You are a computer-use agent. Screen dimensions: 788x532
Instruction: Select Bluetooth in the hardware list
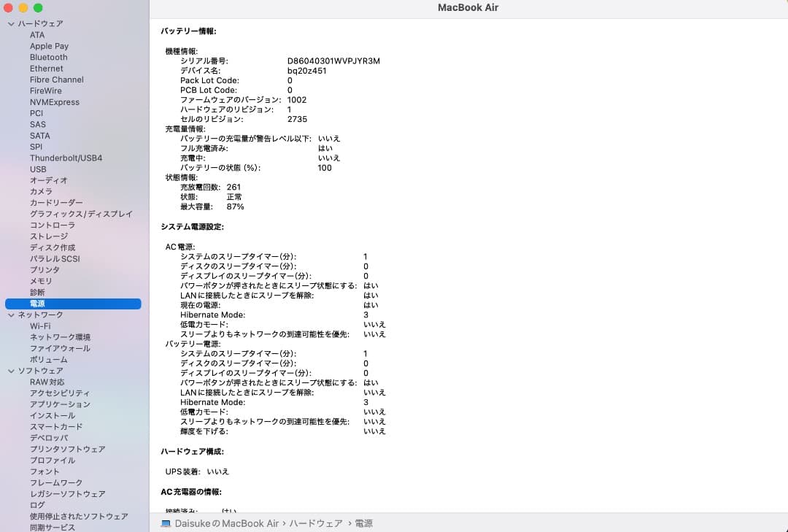coord(48,57)
